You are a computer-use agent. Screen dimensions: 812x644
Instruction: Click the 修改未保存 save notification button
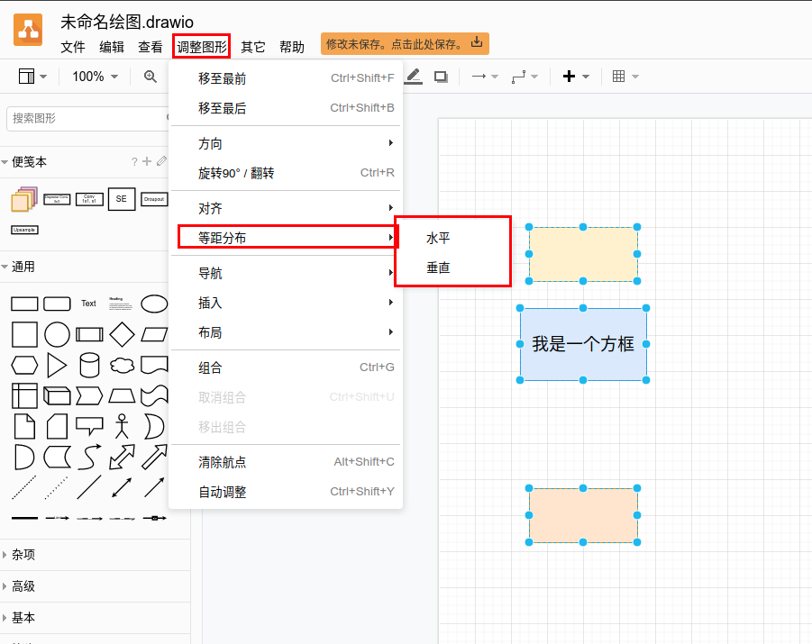pyautogui.click(x=405, y=44)
